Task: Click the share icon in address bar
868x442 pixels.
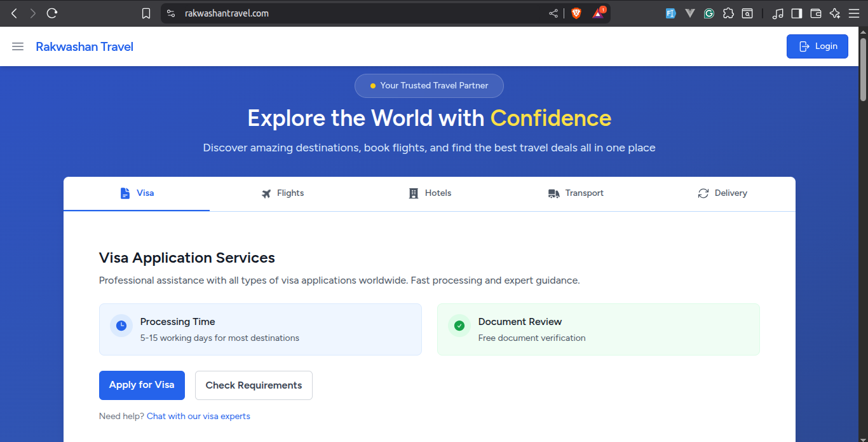Action: (553, 13)
